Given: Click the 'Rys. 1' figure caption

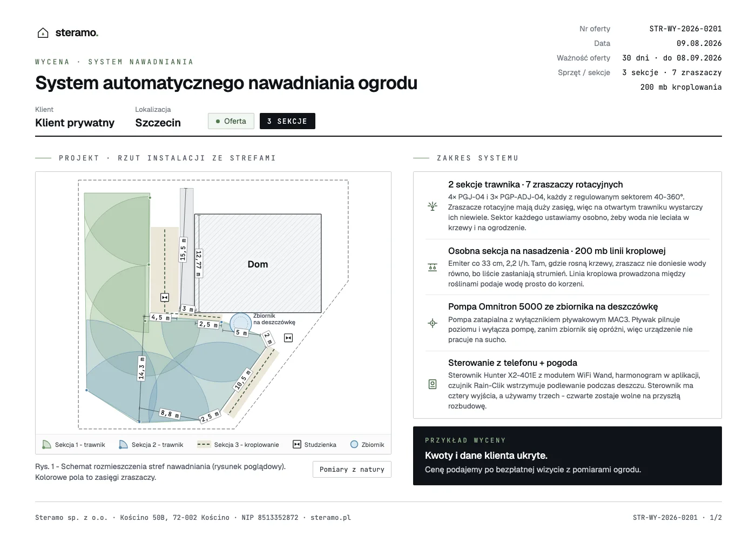Looking at the screenshot, I should coord(160,472).
